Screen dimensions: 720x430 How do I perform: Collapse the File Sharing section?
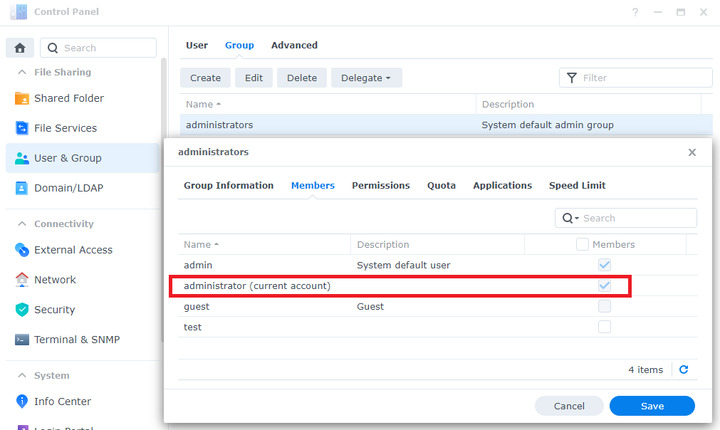click(22, 72)
